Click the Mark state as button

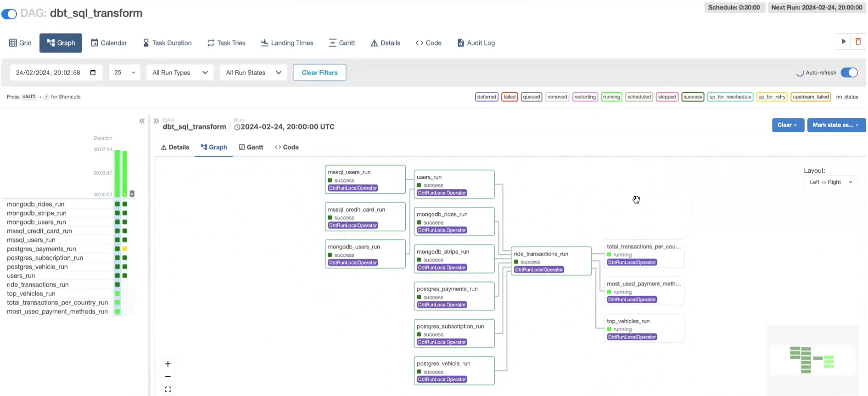click(x=835, y=125)
